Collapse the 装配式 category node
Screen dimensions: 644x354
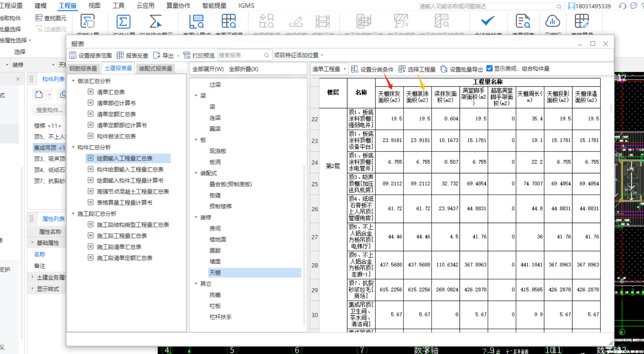click(196, 173)
